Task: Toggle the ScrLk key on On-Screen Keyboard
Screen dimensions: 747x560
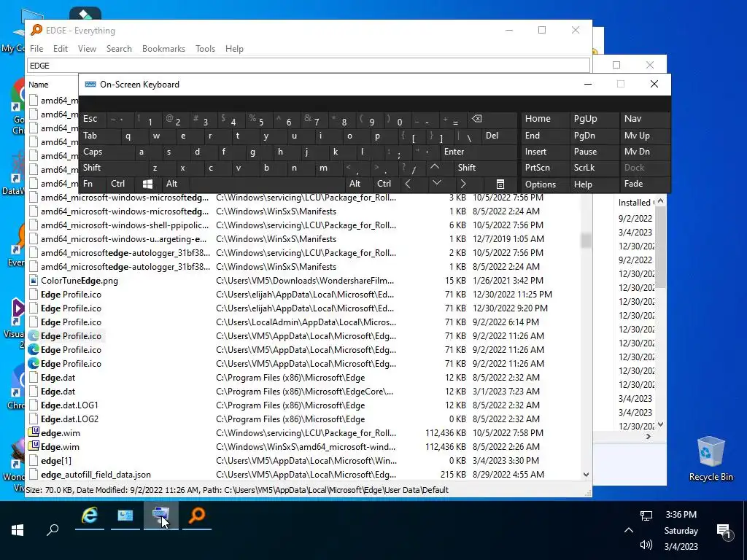Action: (x=593, y=167)
